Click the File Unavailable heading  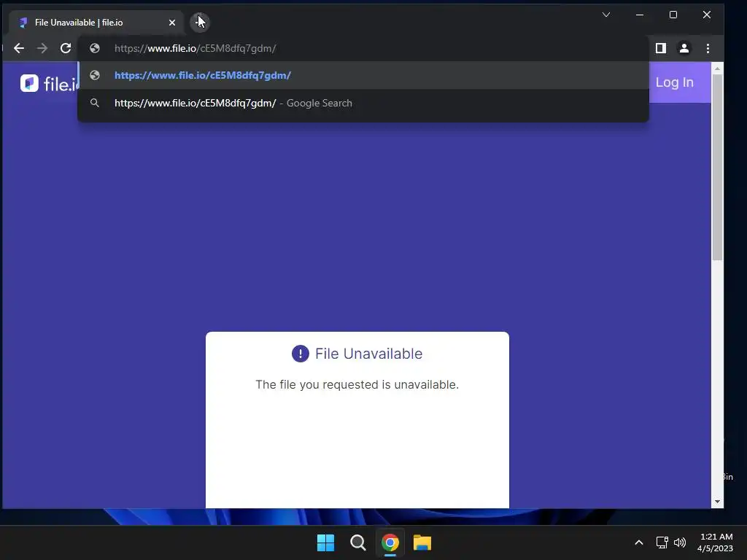tap(368, 354)
